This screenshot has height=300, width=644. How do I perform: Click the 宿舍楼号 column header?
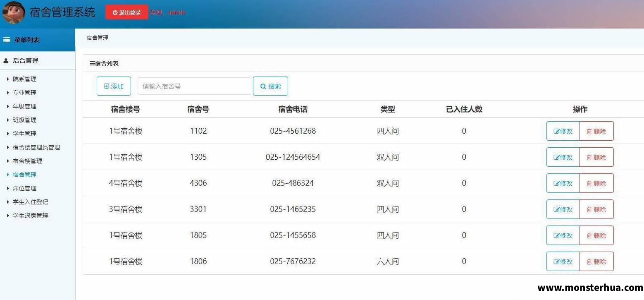pos(126,109)
